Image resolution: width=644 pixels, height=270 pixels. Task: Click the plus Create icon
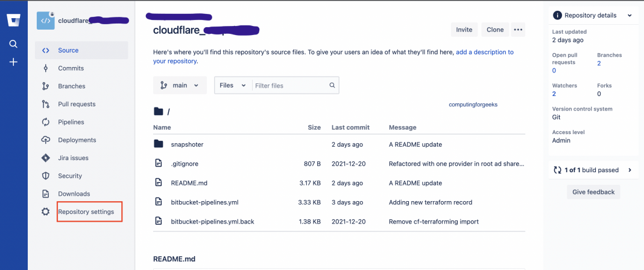pos(13,62)
